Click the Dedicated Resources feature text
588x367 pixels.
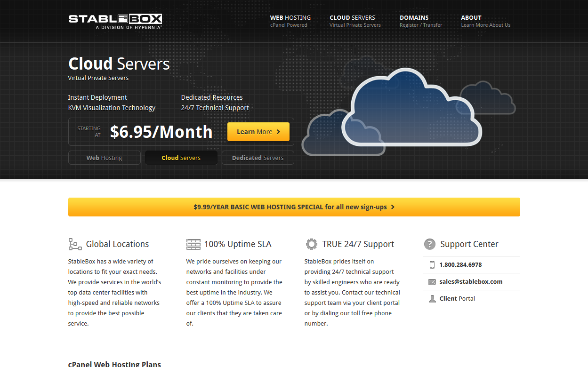point(212,97)
